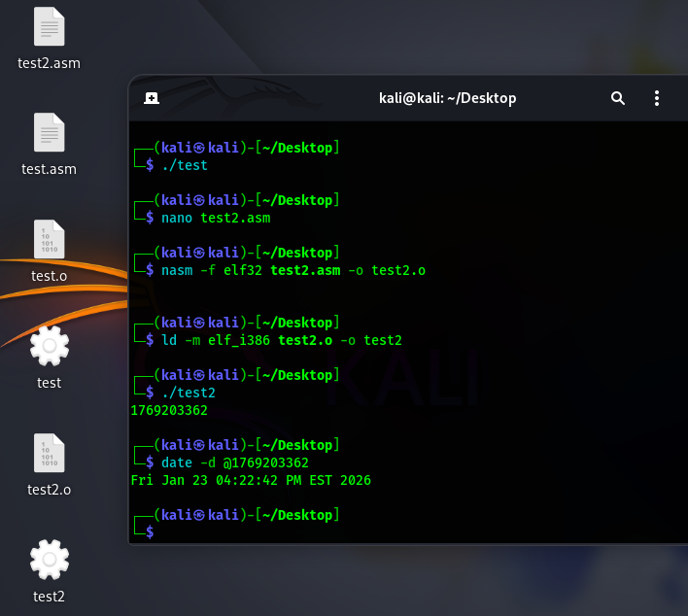The width and height of the screenshot is (688, 616).
Task: Select the test.asm desktop file icon
Action: click(x=50, y=134)
